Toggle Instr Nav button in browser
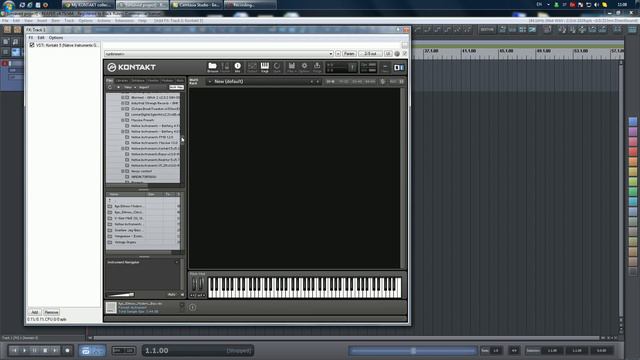 176,87
